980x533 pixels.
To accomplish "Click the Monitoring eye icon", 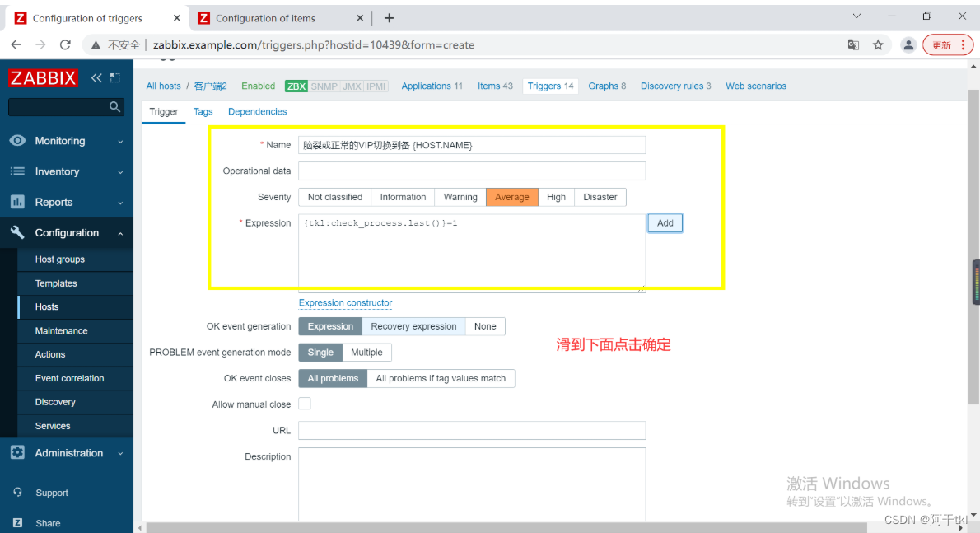I will pos(17,141).
